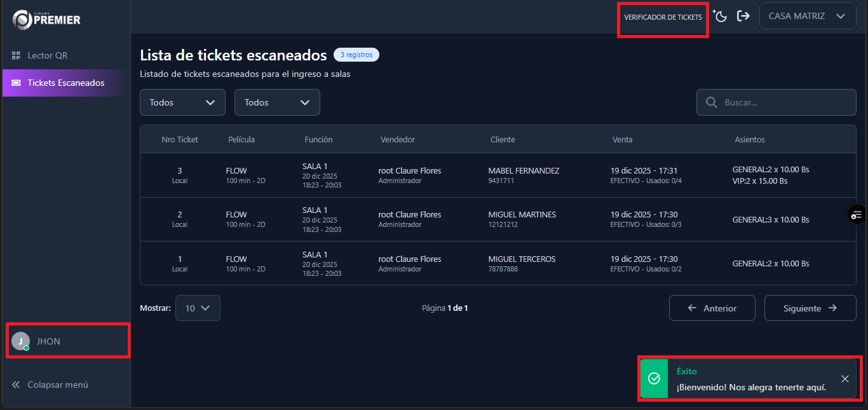Open the first Todos filter dropdown

click(x=182, y=102)
